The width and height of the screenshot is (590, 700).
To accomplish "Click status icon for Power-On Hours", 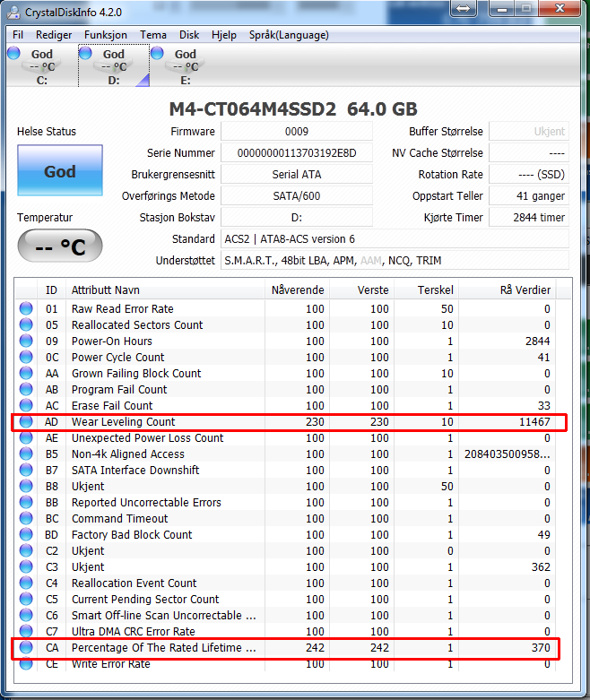I will pos(26,341).
